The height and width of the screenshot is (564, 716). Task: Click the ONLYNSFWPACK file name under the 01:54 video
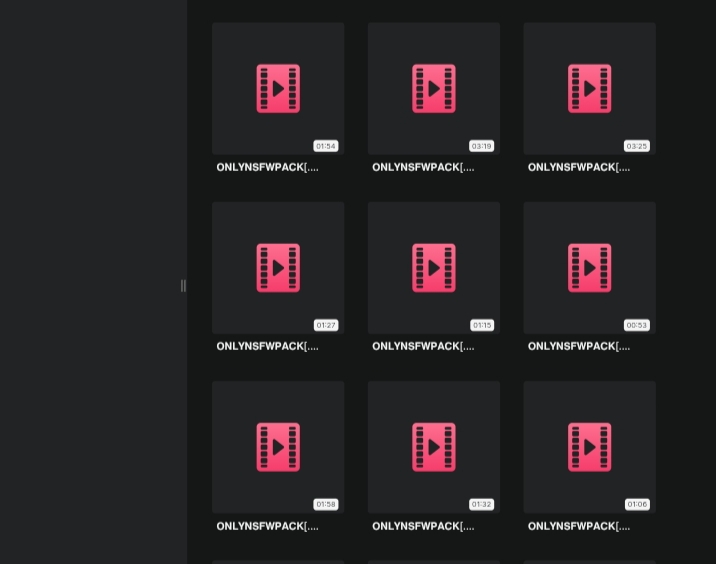click(x=267, y=168)
